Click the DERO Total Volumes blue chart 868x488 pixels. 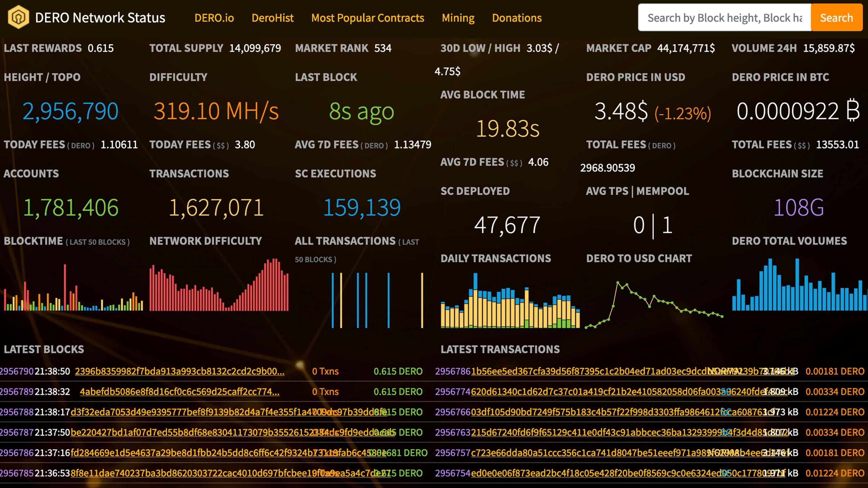tap(800, 284)
